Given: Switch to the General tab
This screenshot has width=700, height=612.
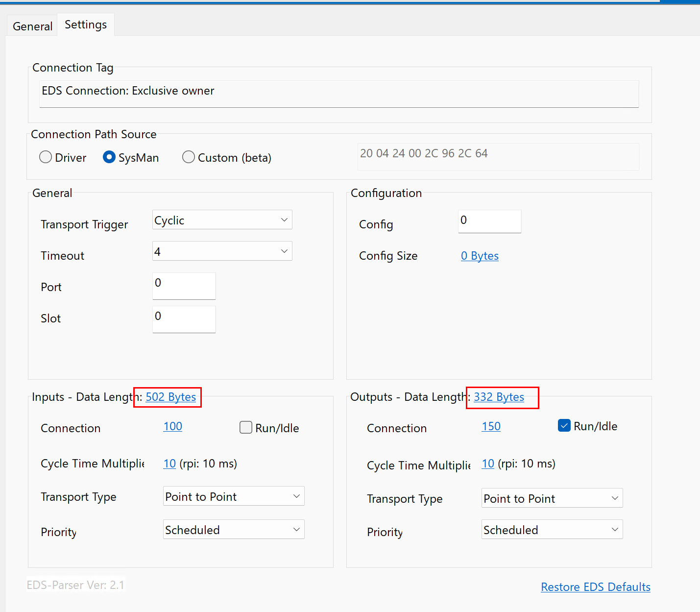Looking at the screenshot, I should point(32,26).
